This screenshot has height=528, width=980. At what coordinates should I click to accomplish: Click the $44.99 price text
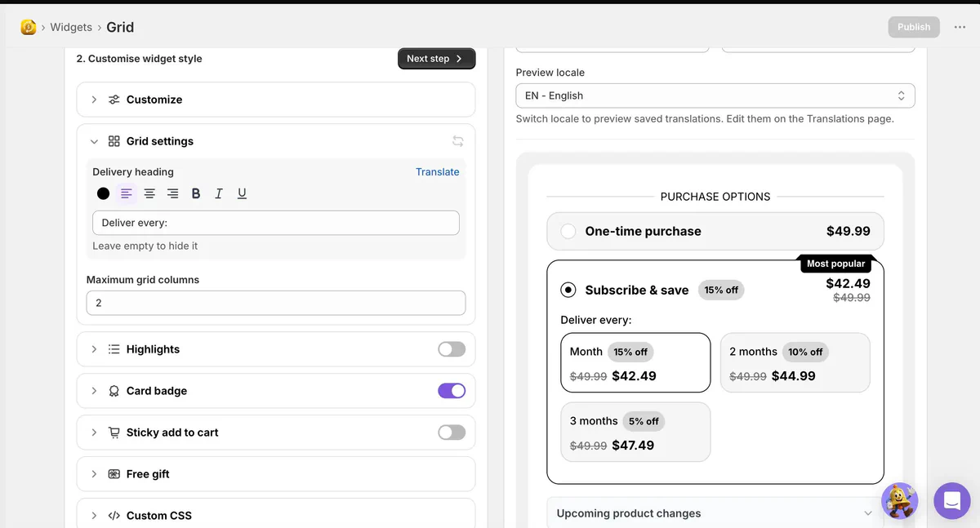[794, 376]
